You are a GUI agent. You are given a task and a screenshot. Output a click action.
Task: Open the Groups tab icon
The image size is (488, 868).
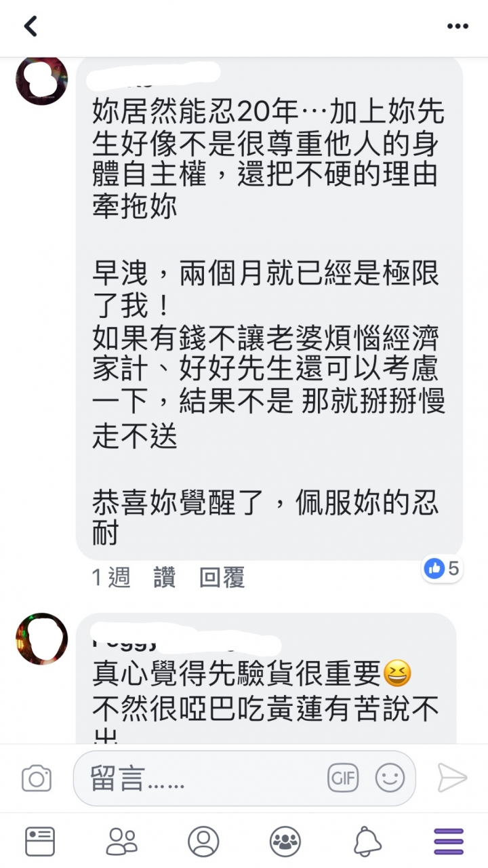[x=285, y=842]
